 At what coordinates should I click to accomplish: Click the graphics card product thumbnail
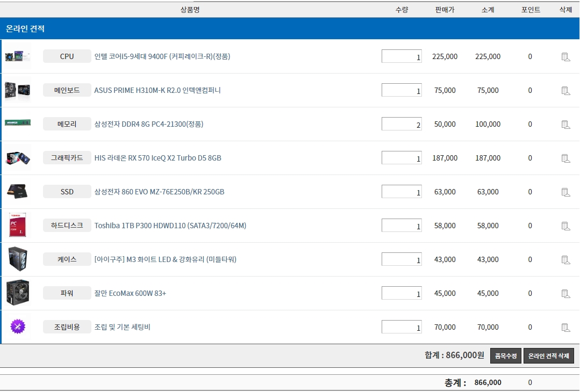18,158
